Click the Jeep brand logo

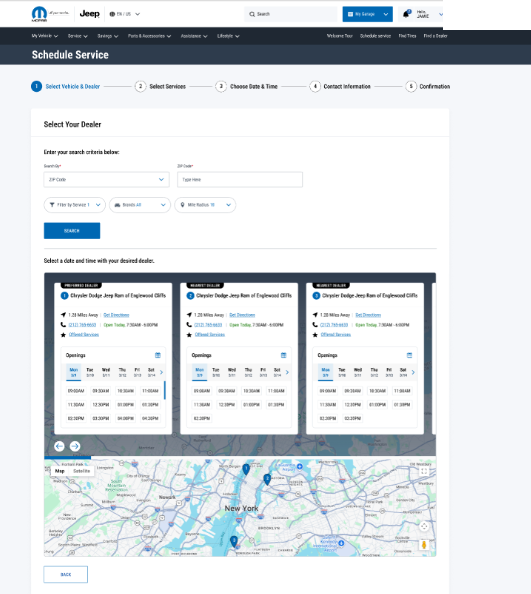(90, 14)
